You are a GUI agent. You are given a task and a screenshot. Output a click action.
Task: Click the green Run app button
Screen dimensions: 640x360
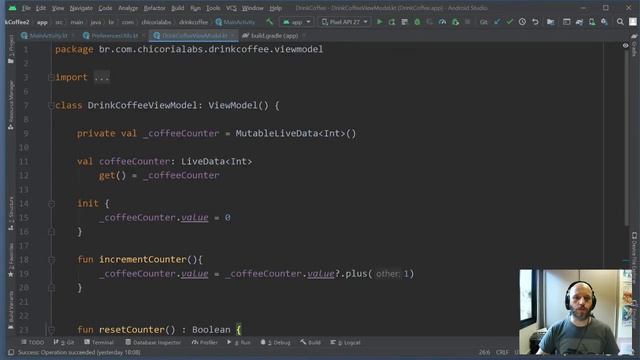[x=380, y=22]
